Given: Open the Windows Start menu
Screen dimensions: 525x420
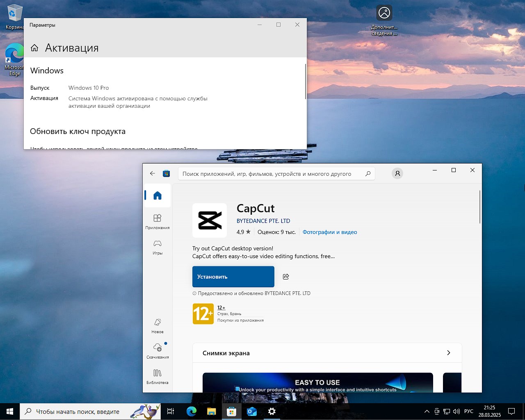Looking at the screenshot, I should tap(10, 411).
